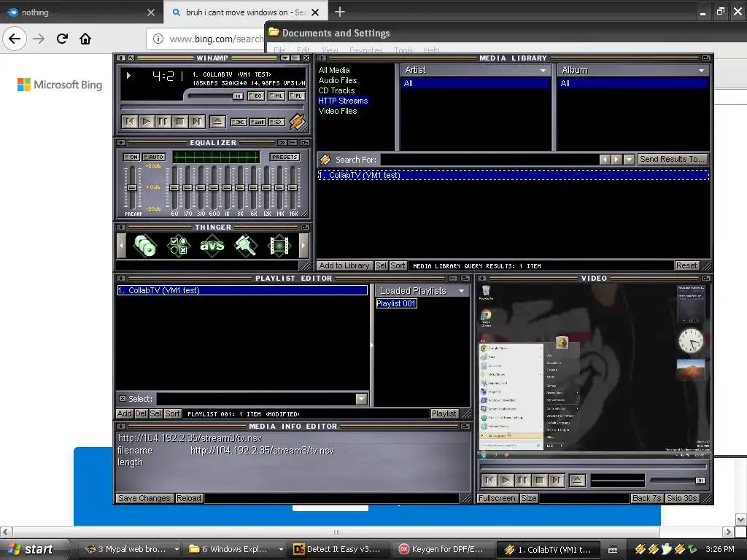This screenshot has width=747, height=560.
Task: Click Video window volume slider handle
Action: point(700,481)
